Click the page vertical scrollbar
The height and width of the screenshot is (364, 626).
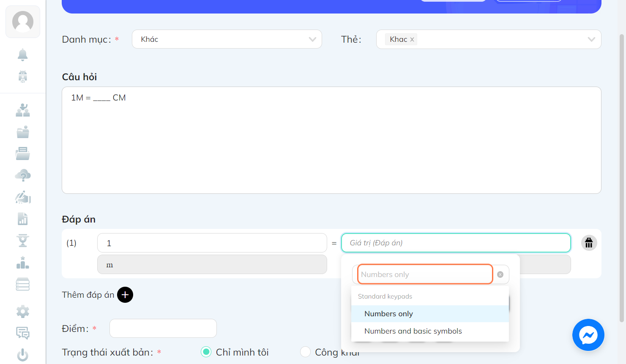click(621, 177)
